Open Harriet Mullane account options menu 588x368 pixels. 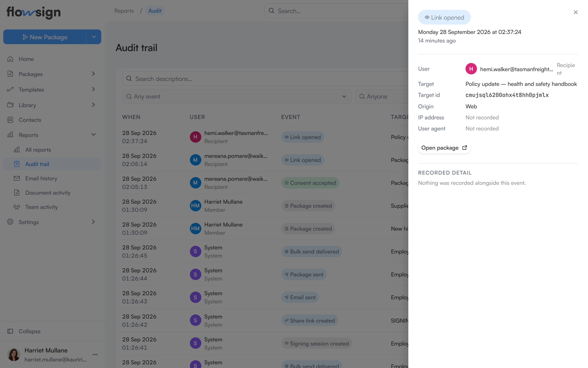click(x=95, y=354)
